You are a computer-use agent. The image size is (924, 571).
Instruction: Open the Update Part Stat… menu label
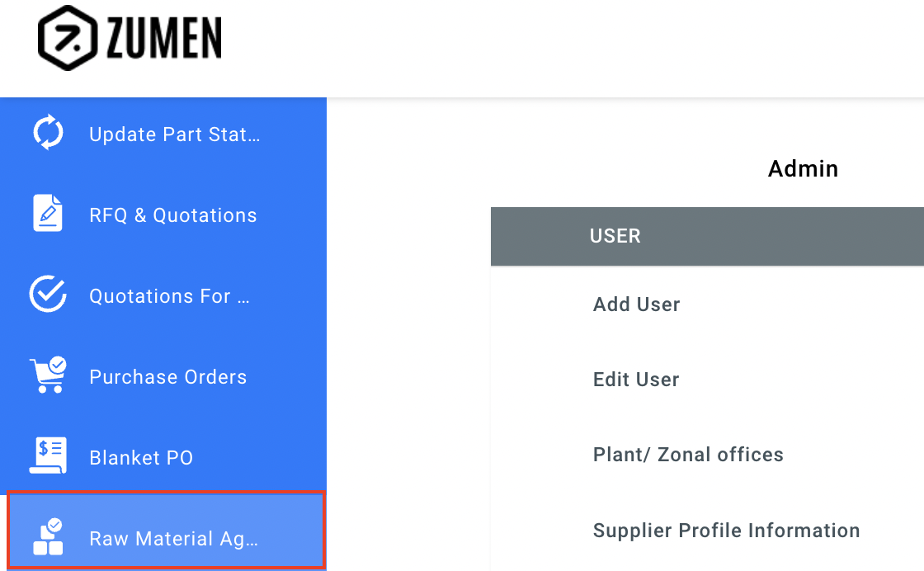pyautogui.click(x=175, y=134)
